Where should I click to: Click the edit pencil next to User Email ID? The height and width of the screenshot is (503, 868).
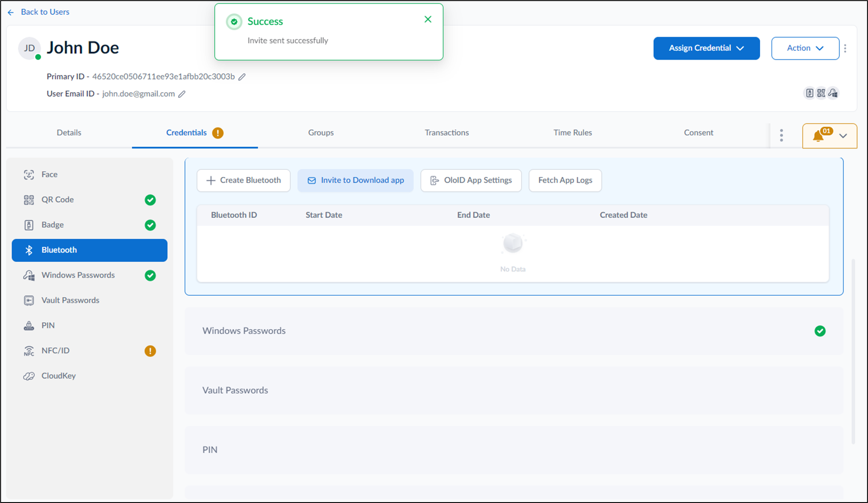tap(182, 94)
